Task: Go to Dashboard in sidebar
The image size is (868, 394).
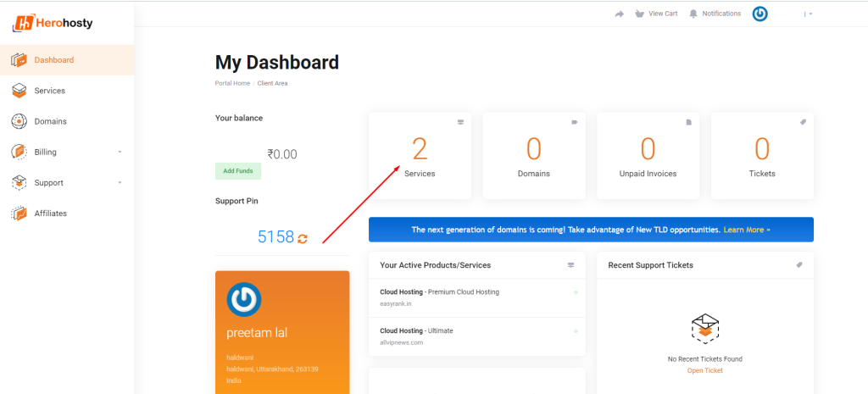Action: point(53,60)
